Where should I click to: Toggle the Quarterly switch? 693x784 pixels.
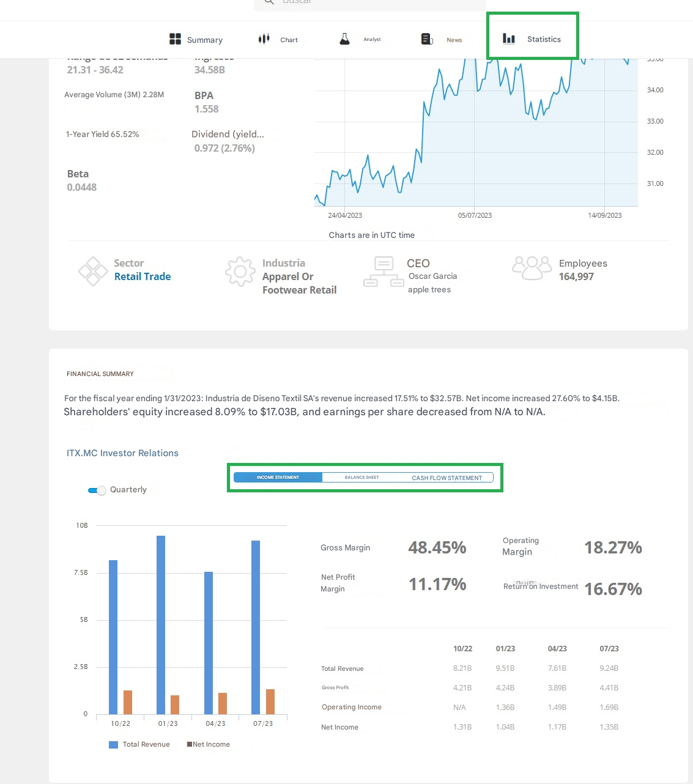[x=97, y=490]
